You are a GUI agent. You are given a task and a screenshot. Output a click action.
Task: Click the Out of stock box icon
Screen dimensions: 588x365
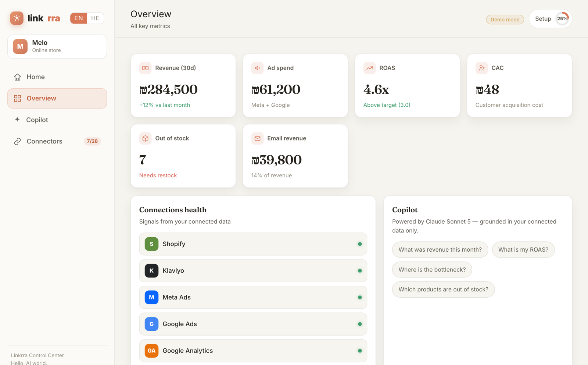[x=145, y=138]
